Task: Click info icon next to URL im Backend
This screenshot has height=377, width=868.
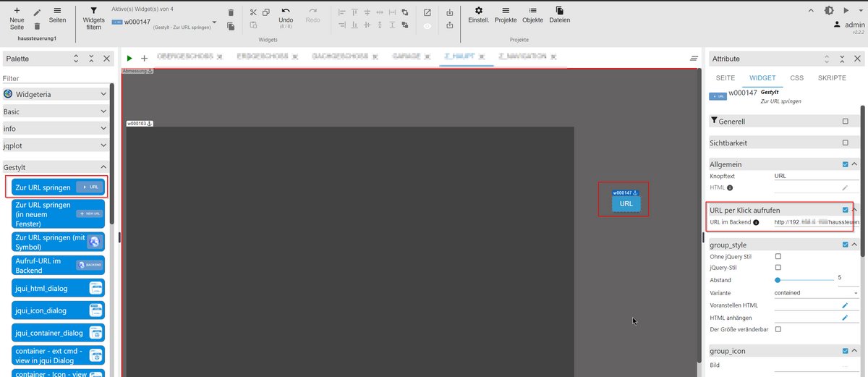Action: [x=756, y=223]
